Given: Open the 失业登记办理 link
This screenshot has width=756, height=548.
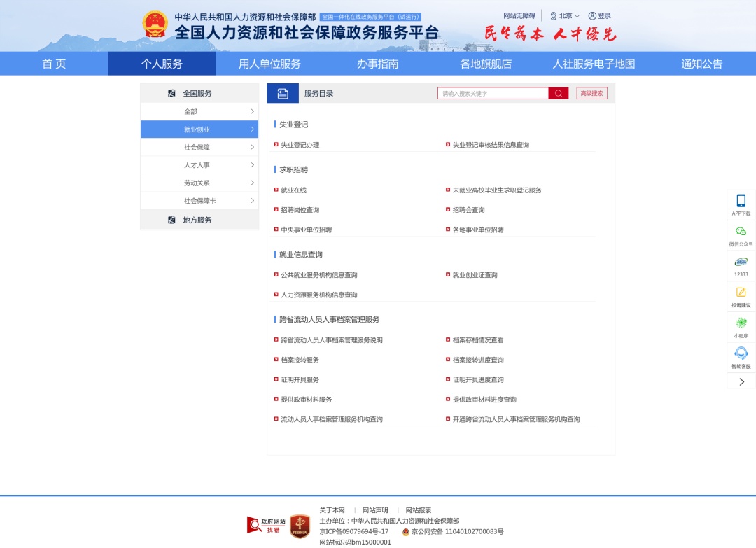Looking at the screenshot, I should pos(300,145).
